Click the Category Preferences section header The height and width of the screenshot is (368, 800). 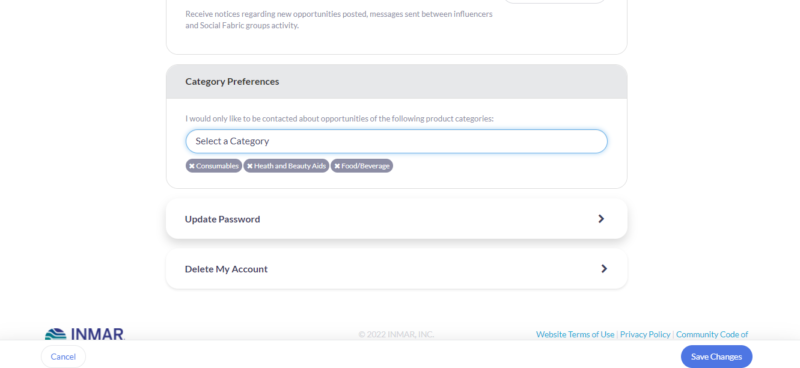pyautogui.click(x=396, y=82)
